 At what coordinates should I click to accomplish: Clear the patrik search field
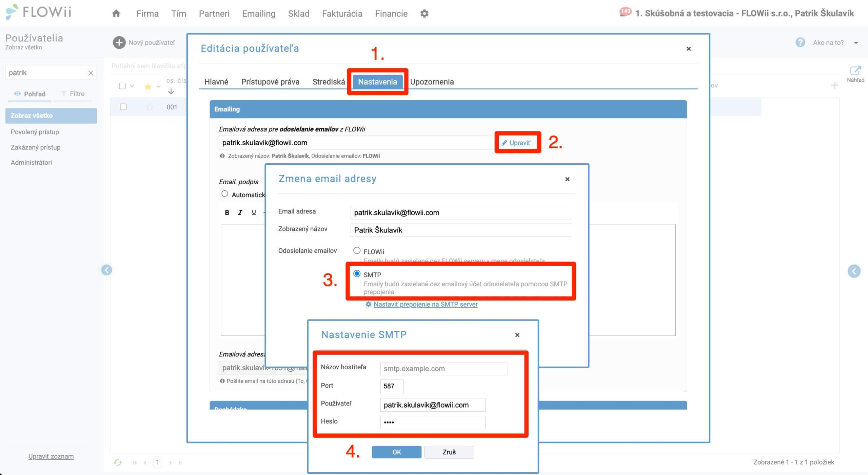[x=91, y=73]
